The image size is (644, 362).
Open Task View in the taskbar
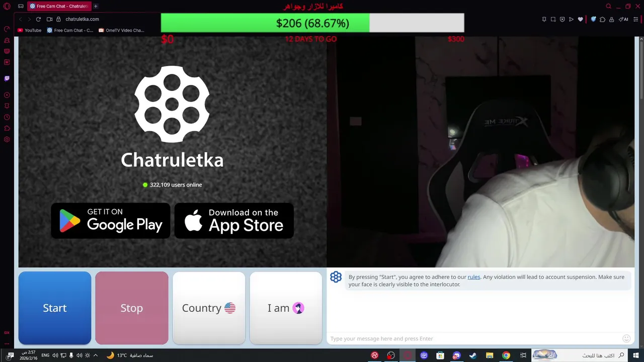(x=523, y=355)
